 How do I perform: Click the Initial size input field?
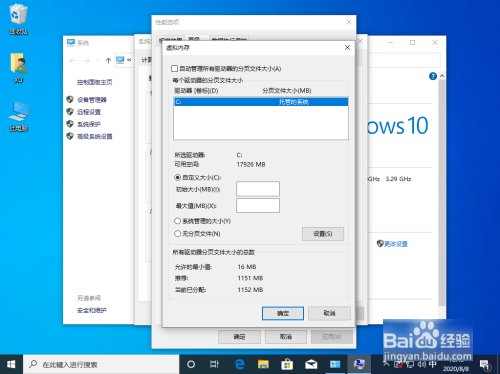258,189
